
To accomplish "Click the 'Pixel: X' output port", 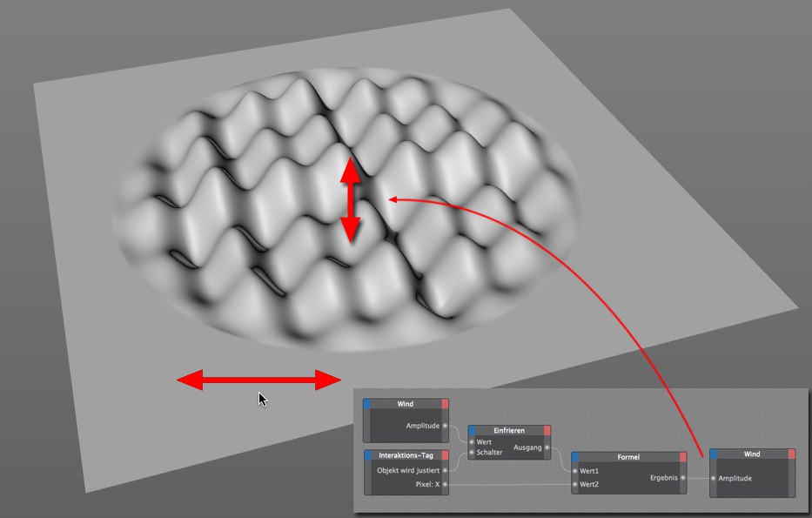I will 445,483.
